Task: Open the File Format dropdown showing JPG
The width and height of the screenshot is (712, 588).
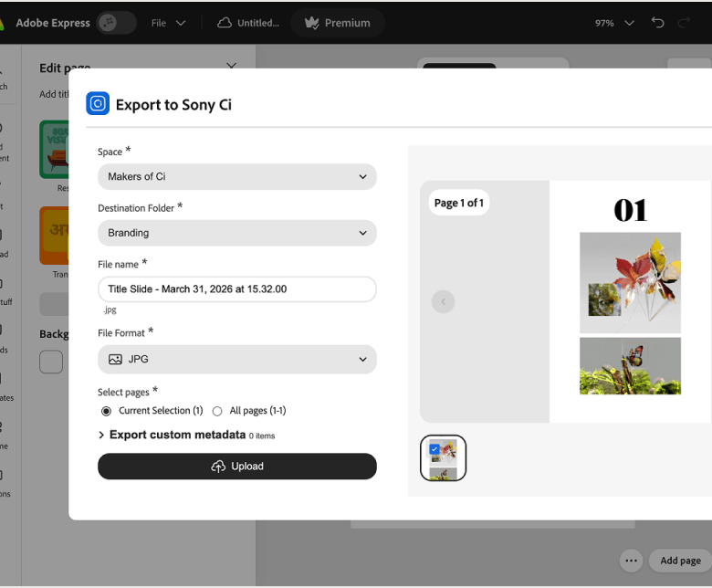Action: [237, 359]
